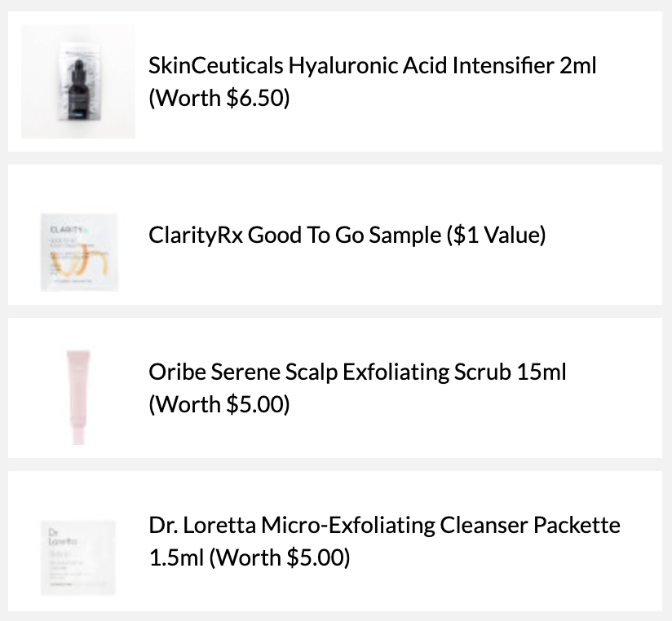
Task: Select the ClarityRx sample packet image
Action: coord(79,253)
